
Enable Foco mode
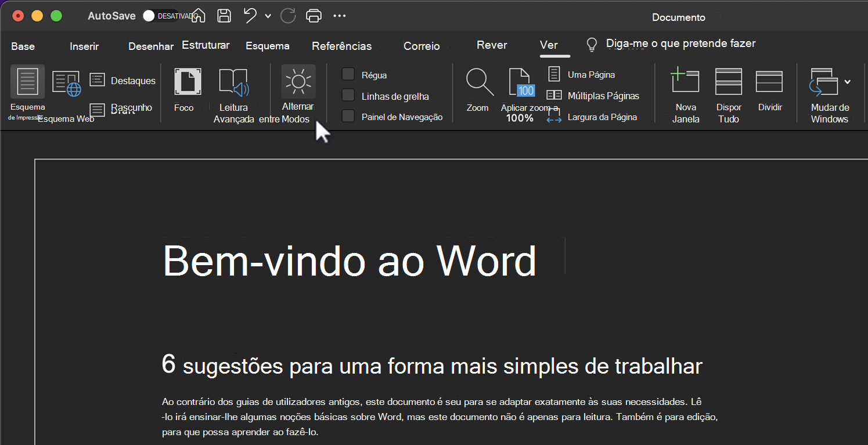pos(188,82)
